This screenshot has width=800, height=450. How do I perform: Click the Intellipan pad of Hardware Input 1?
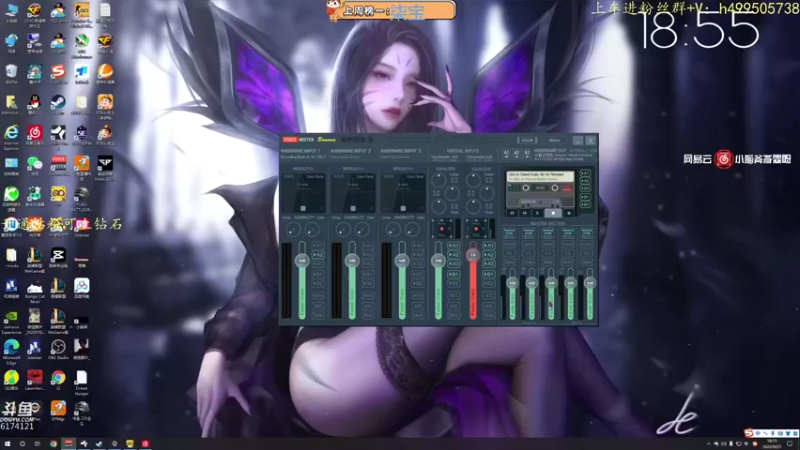tap(303, 193)
